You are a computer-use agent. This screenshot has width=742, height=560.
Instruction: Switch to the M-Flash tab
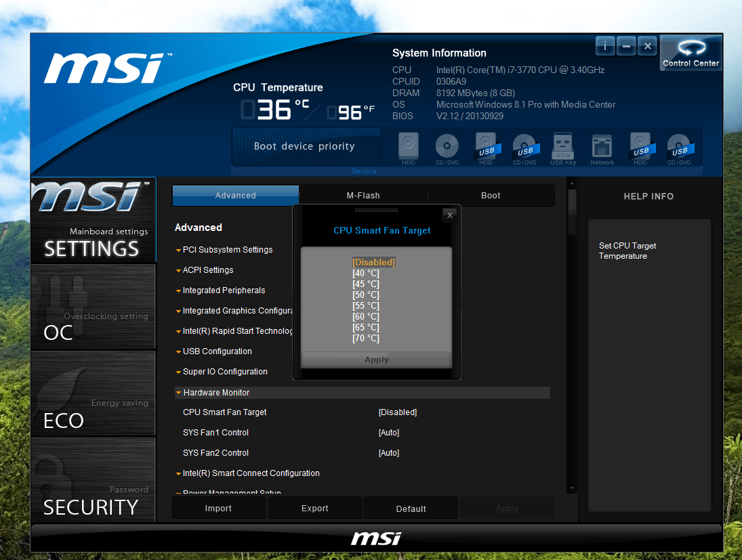pyautogui.click(x=363, y=195)
